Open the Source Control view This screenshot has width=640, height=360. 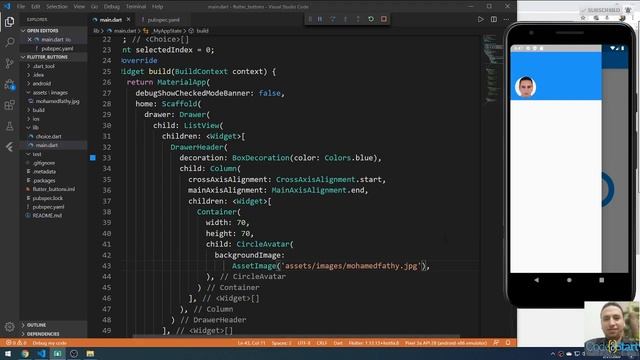click(9, 63)
